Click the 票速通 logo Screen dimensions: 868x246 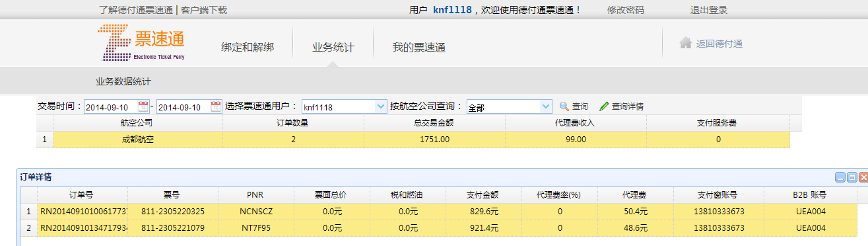(x=141, y=42)
